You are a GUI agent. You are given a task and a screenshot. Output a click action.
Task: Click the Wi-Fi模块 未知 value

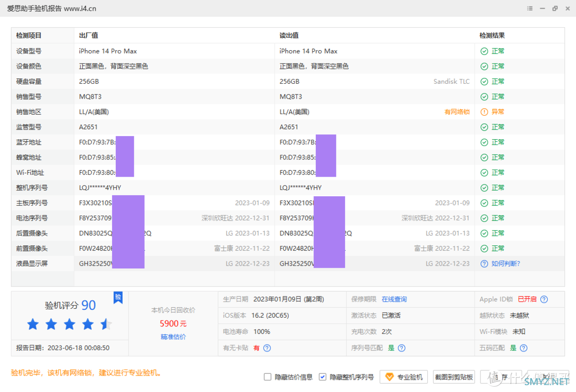coord(519,332)
